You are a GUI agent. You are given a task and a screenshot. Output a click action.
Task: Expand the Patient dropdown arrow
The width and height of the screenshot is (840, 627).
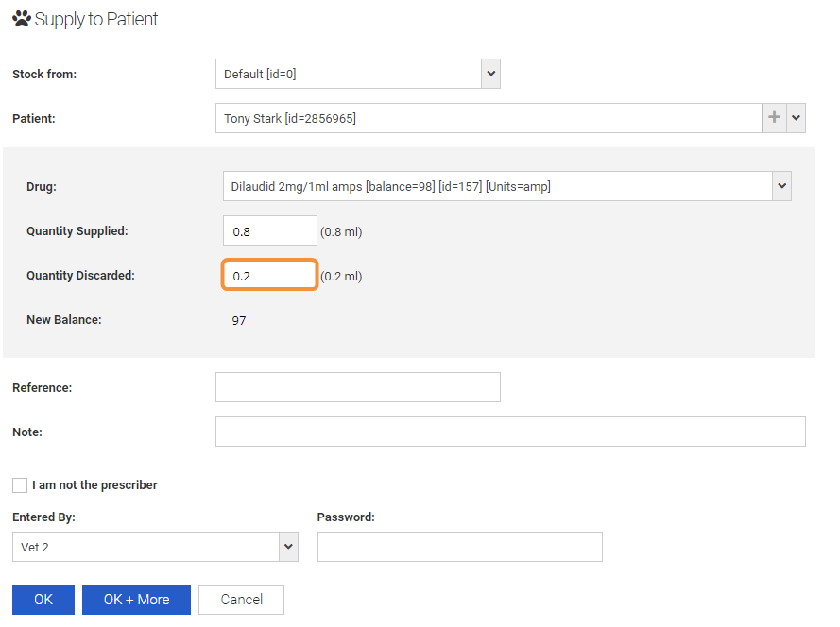click(x=796, y=118)
